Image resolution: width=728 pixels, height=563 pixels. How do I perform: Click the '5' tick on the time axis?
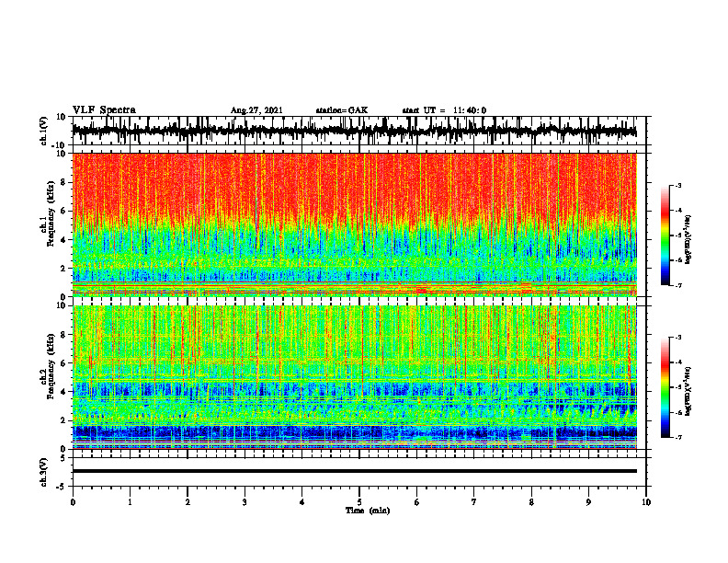click(359, 502)
